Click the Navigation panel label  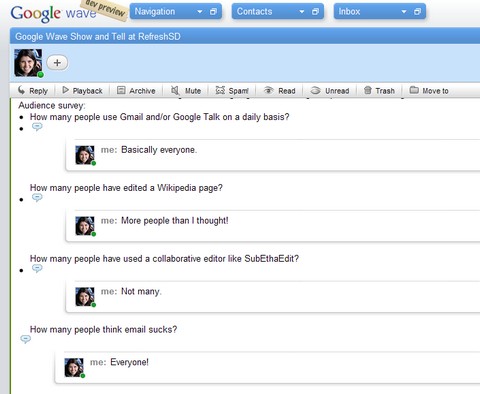click(x=155, y=12)
